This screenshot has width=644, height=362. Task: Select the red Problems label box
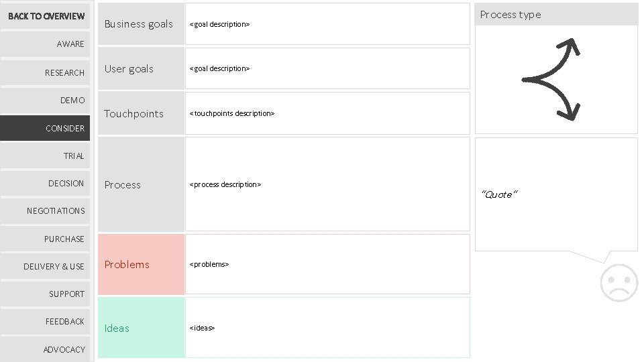(141, 264)
